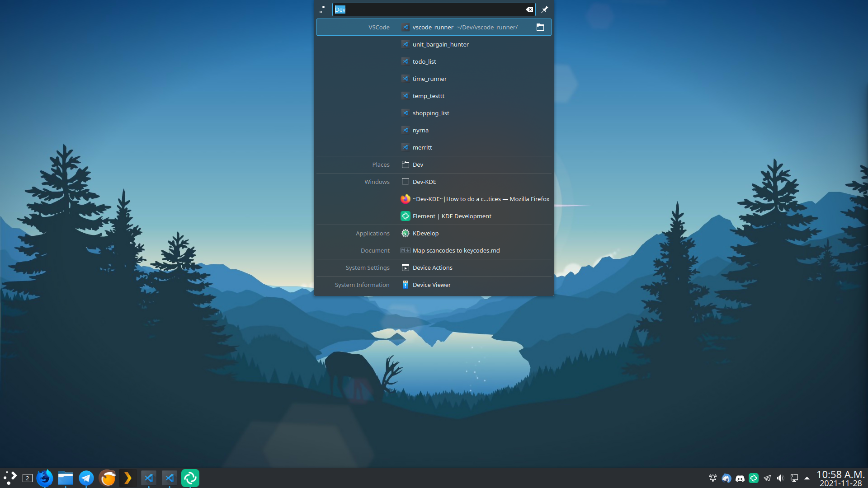Mute audio via the volume tray icon

point(781,478)
